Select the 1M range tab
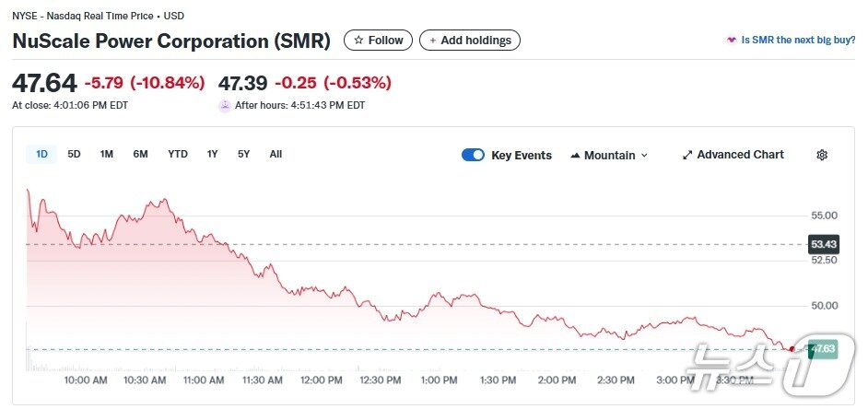Screen dimensions: 868x409 click(107, 154)
